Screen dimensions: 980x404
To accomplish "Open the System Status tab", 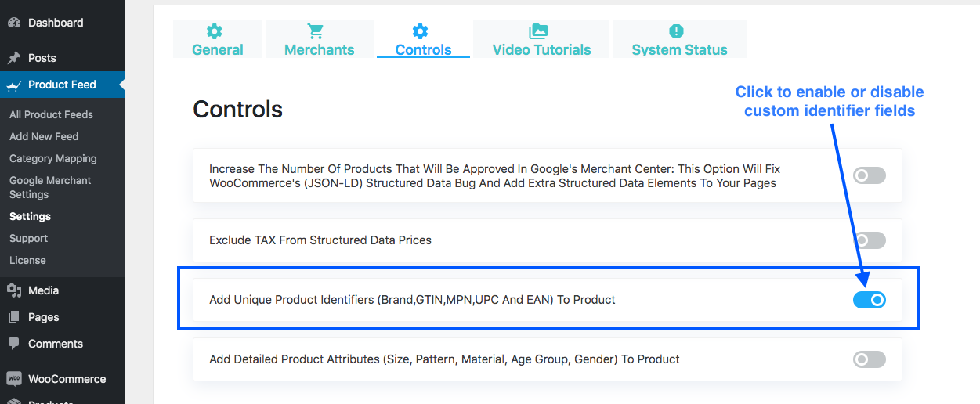I will pyautogui.click(x=679, y=40).
